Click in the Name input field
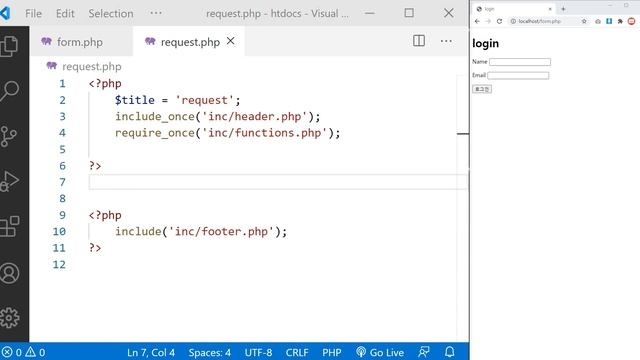This screenshot has height=360, width=640. 520,62
